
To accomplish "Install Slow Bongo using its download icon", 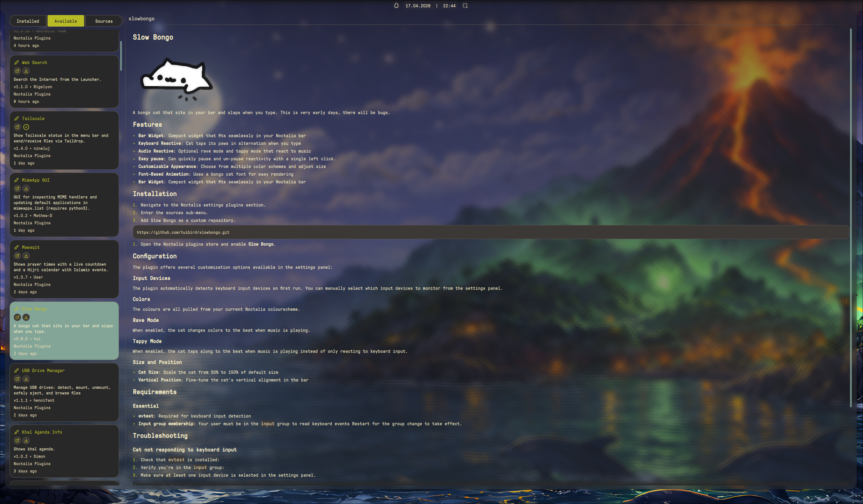I will click(26, 317).
